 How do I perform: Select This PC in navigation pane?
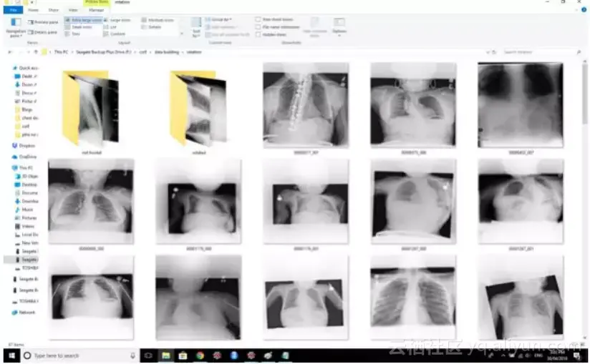point(22,167)
